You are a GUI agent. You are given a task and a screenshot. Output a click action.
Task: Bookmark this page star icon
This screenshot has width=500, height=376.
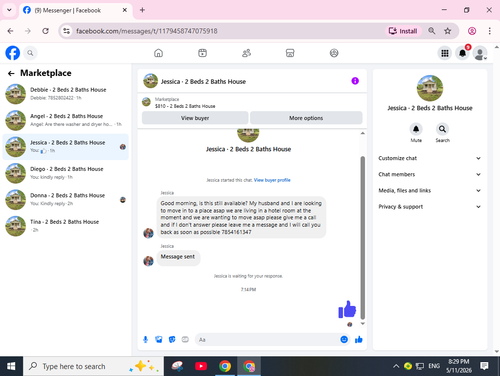tap(447, 31)
